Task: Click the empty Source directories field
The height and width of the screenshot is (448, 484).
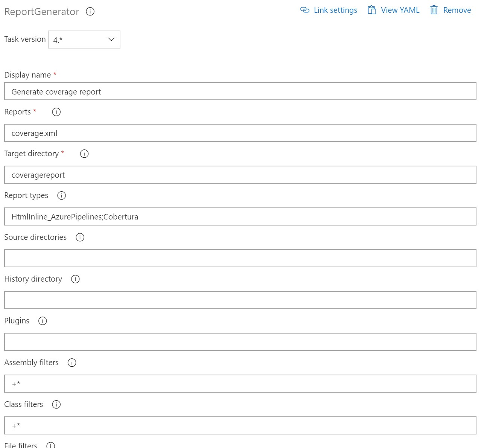Action: [240, 259]
